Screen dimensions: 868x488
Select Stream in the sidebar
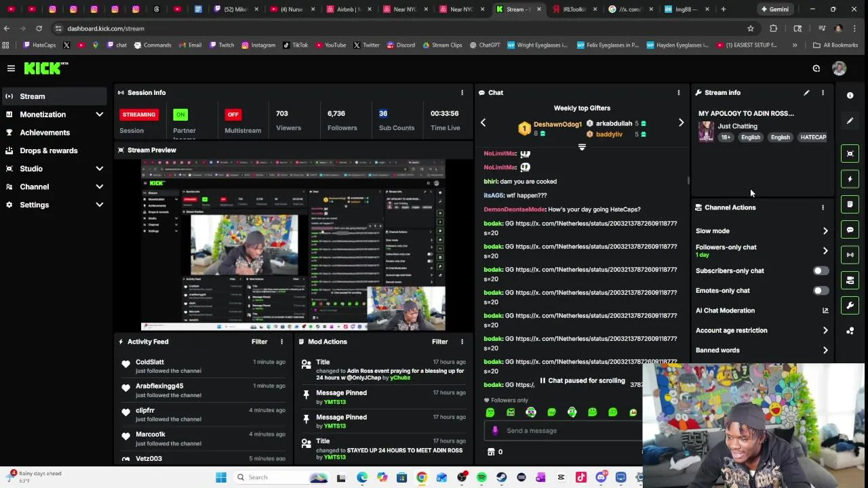[x=54, y=96]
